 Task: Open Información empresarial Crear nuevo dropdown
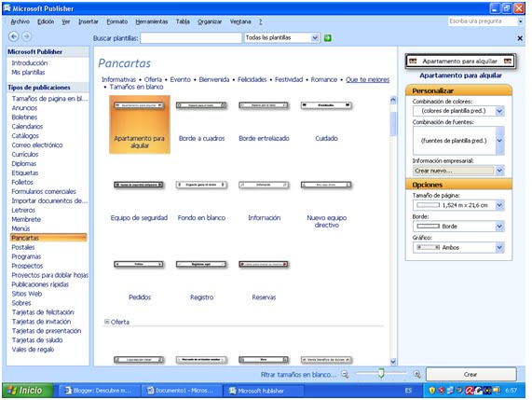point(499,171)
